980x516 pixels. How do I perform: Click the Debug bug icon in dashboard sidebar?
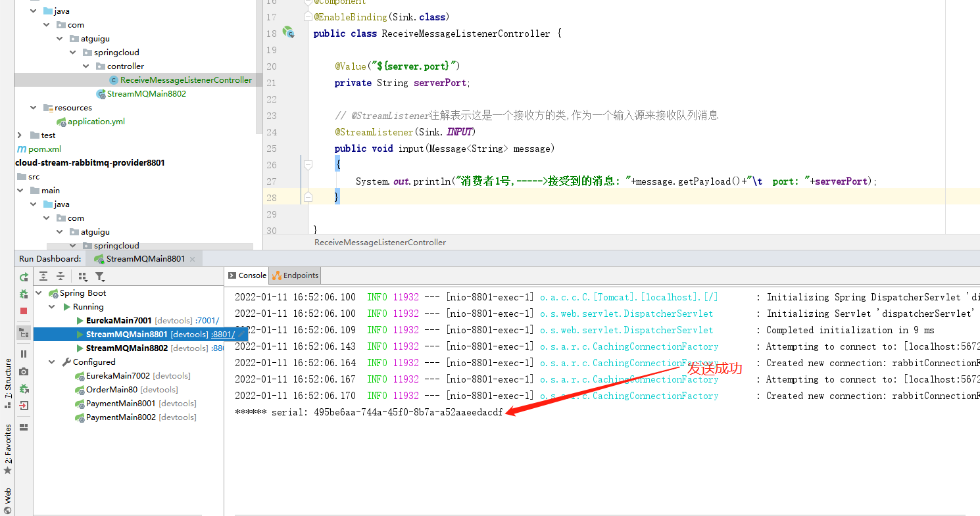[24, 294]
